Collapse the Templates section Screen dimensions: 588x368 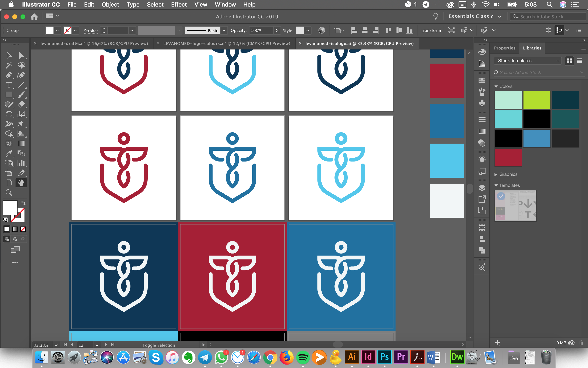click(x=496, y=185)
